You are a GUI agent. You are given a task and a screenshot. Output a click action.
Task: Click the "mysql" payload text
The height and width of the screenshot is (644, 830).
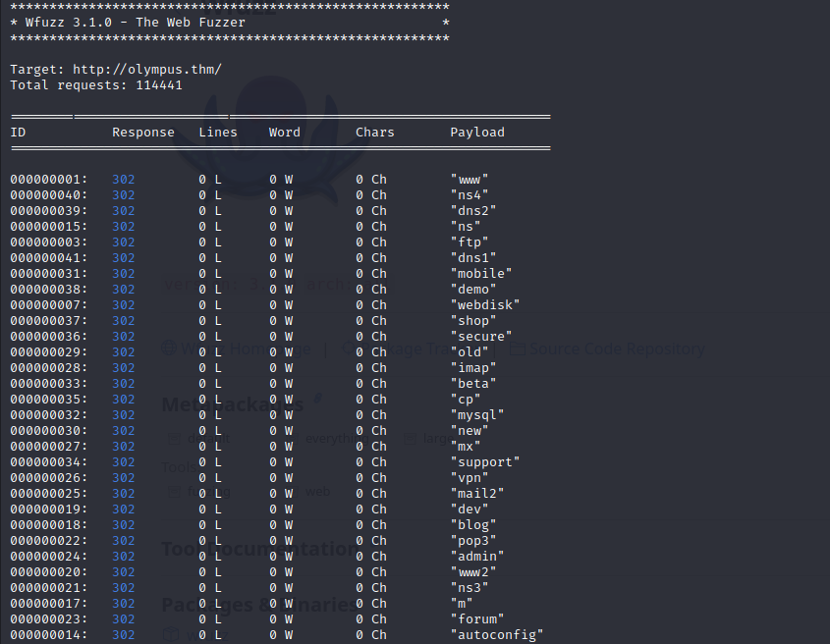click(x=477, y=415)
